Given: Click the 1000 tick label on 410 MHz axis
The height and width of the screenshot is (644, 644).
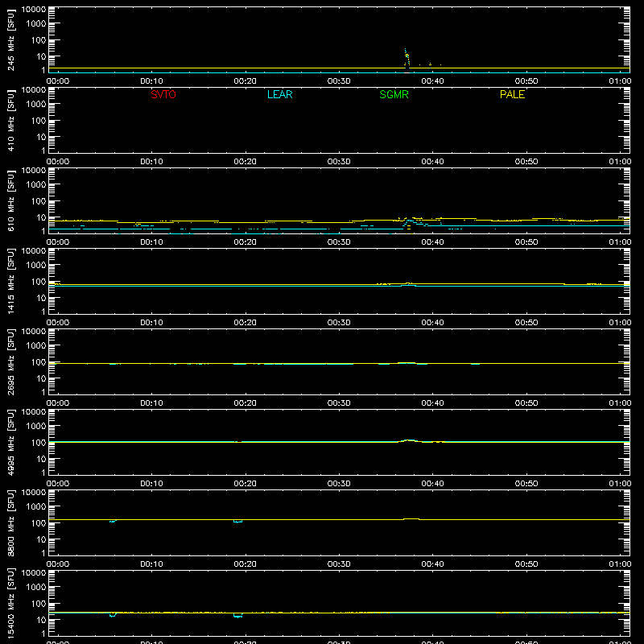Looking at the screenshot, I should click(x=36, y=105).
